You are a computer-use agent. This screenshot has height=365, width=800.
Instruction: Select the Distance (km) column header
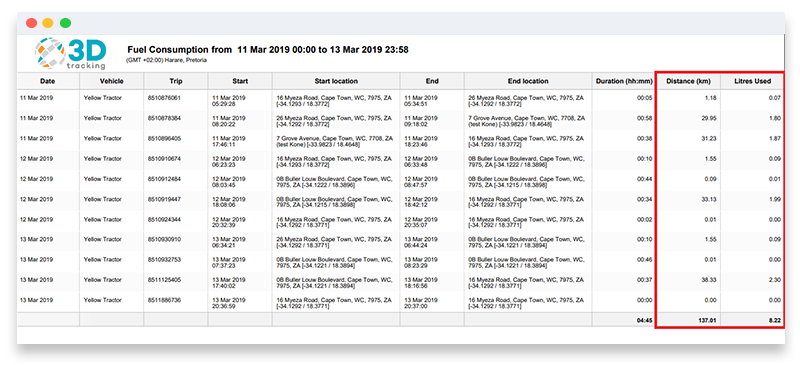(688, 81)
